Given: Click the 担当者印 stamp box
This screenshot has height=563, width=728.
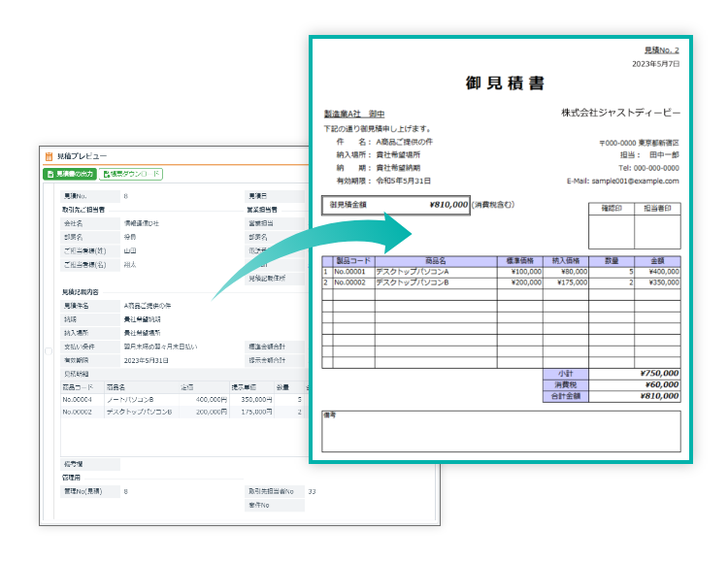Looking at the screenshot, I should (657, 231).
